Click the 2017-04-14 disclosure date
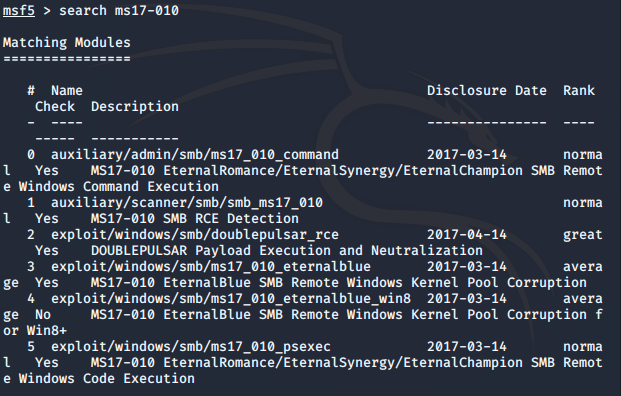Screen dimensions: 621x396 coord(467,235)
